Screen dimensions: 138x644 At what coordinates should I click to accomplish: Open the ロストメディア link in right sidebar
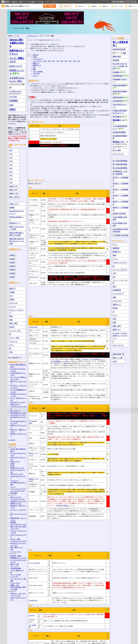[x=118, y=345]
